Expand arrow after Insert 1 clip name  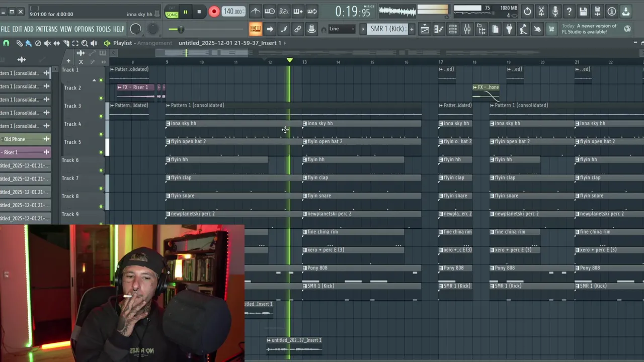(285, 43)
